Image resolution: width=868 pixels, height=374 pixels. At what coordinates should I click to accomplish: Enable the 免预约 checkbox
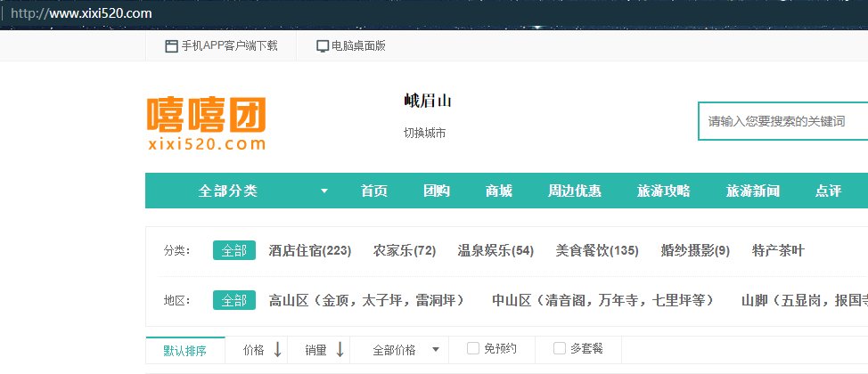[473, 349]
